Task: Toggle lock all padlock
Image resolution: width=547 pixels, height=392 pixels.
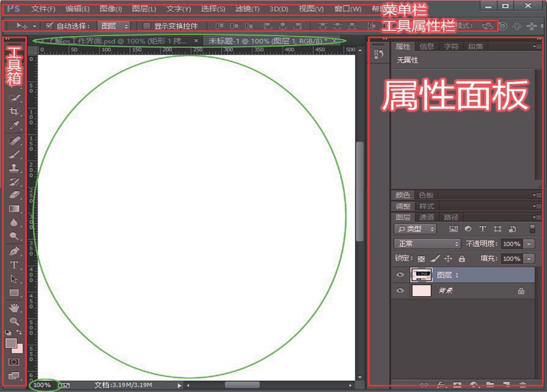Action: tap(461, 258)
